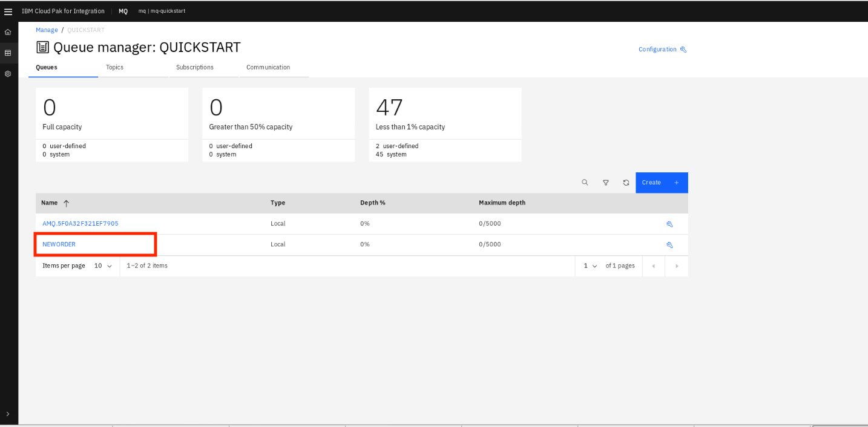The height and width of the screenshot is (427, 868).
Task: Click the Configuration wrench icon
Action: [x=685, y=49]
